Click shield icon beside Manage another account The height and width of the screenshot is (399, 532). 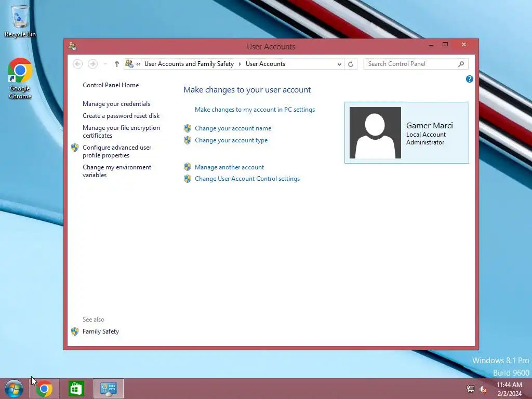tap(188, 167)
